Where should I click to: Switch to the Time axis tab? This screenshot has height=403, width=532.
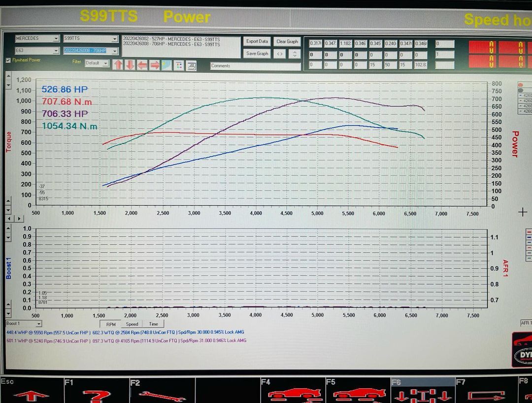[x=154, y=324]
